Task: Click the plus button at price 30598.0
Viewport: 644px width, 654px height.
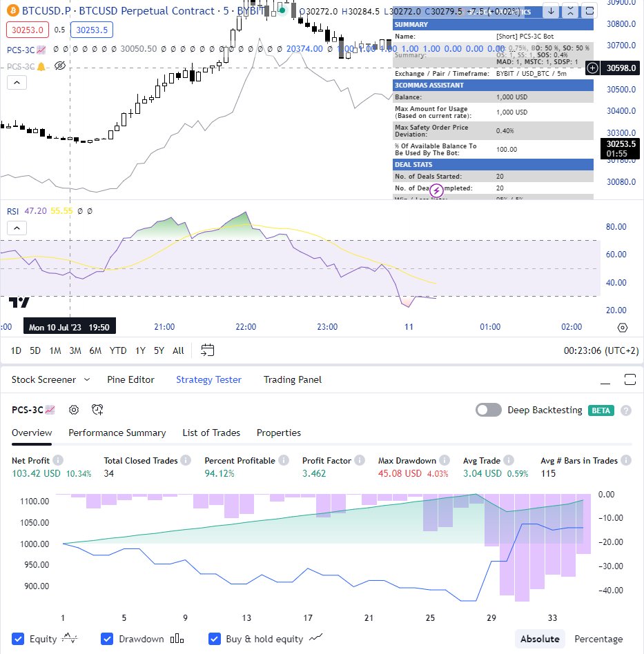Action: pos(592,68)
